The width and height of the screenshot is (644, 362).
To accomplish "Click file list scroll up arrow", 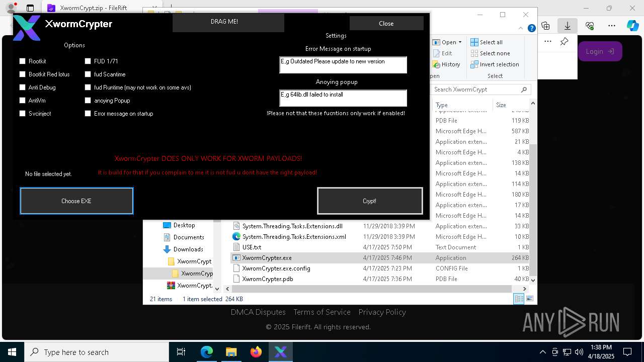I will tap(533, 104).
